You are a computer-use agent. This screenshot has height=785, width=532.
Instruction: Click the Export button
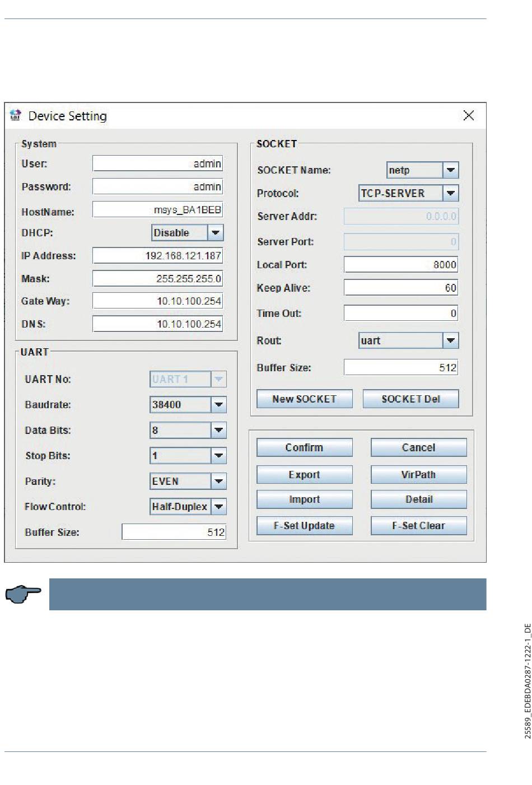point(305,474)
